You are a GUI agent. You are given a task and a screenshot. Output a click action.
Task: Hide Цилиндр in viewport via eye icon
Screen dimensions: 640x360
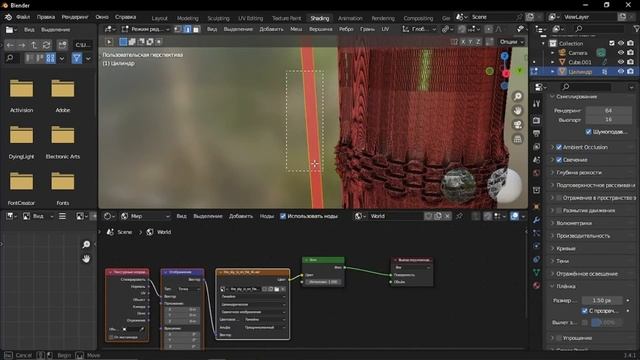pos(621,71)
